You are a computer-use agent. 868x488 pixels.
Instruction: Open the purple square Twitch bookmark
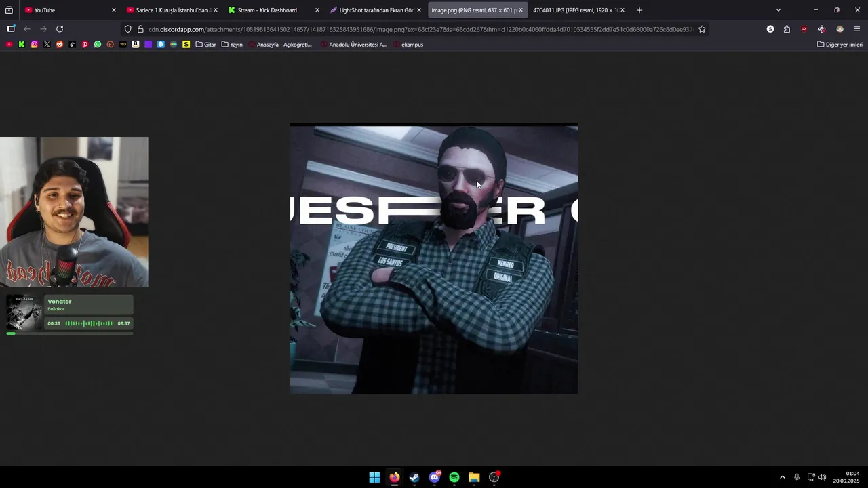point(148,45)
